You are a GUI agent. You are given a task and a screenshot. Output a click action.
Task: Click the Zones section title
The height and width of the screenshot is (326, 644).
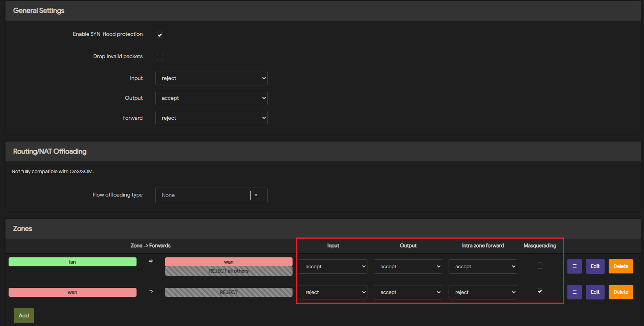[x=23, y=229]
